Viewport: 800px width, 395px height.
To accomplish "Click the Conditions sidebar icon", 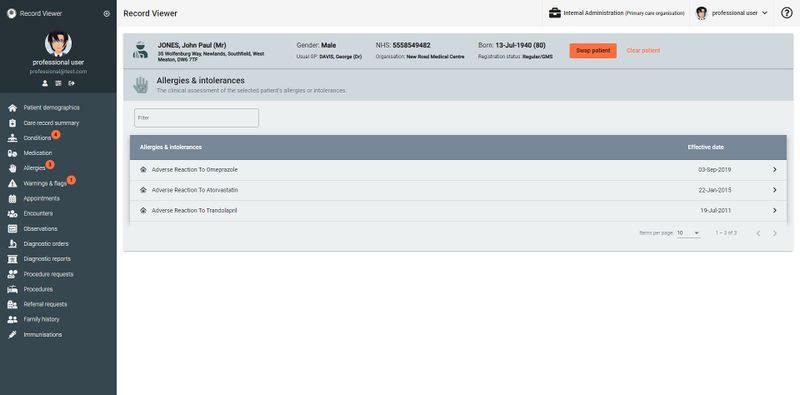I will click(x=13, y=138).
